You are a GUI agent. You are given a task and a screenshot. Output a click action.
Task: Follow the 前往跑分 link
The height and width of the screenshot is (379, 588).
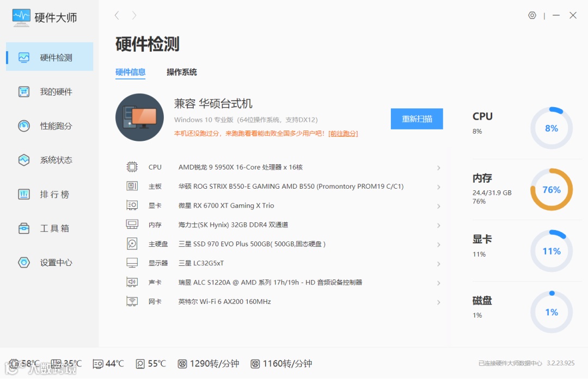click(343, 133)
